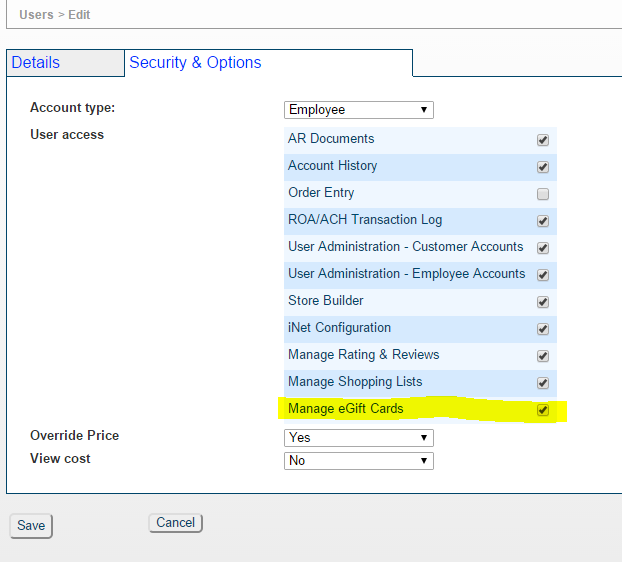The image size is (622, 562).
Task: Toggle the Account History checkbox
Action: tap(543, 167)
